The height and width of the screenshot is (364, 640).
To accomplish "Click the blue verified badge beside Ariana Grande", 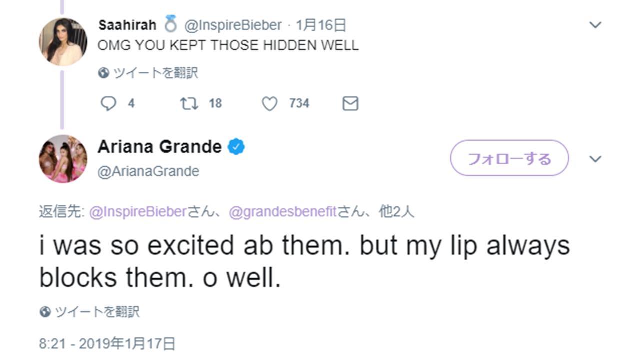I will pos(236,147).
